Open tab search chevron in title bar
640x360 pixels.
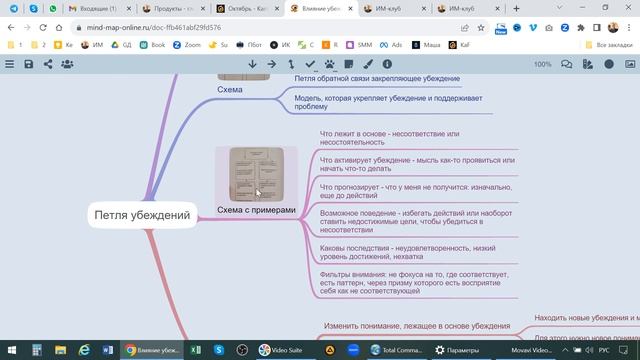click(x=559, y=8)
